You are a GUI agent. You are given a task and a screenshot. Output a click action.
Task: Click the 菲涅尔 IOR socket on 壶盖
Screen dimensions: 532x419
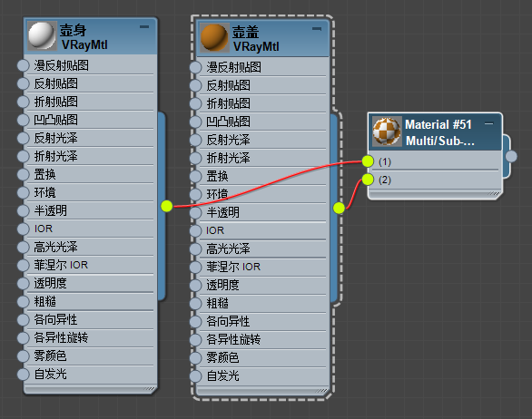pyautogui.click(x=195, y=268)
